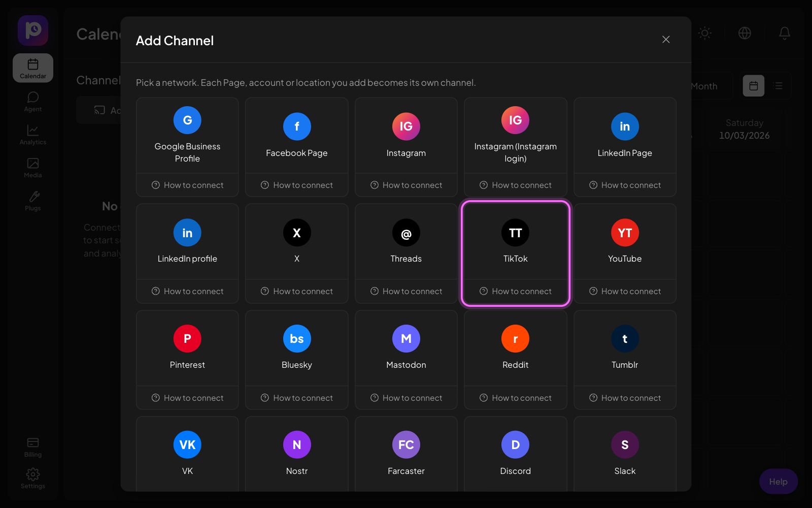Click the app logo at top of sidebar

point(33,30)
